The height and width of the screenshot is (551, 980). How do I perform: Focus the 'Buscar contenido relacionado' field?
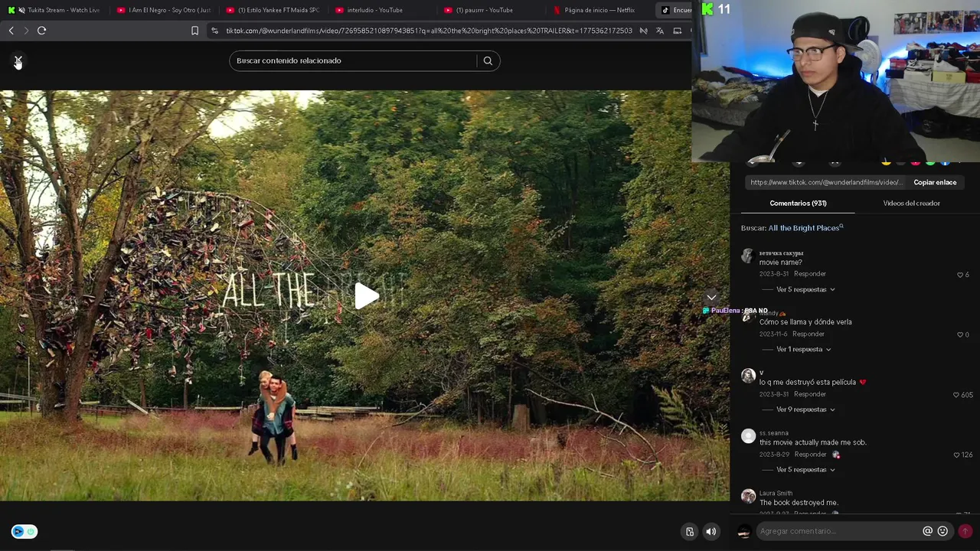(x=352, y=60)
